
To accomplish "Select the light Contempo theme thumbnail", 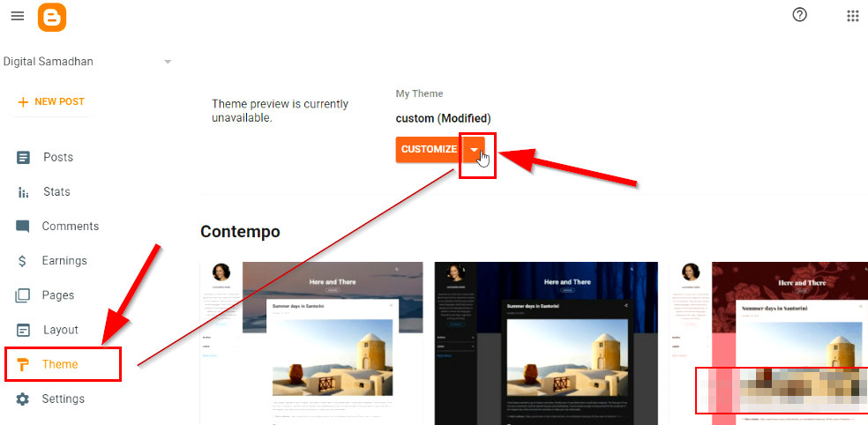I will pyautogui.click(x=311, y=343).
